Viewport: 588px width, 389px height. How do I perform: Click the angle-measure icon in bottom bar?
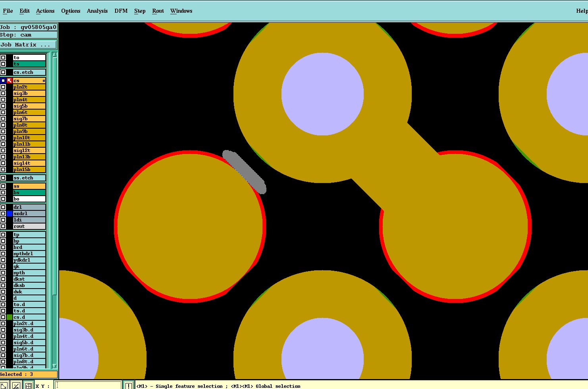coord(16,385)
